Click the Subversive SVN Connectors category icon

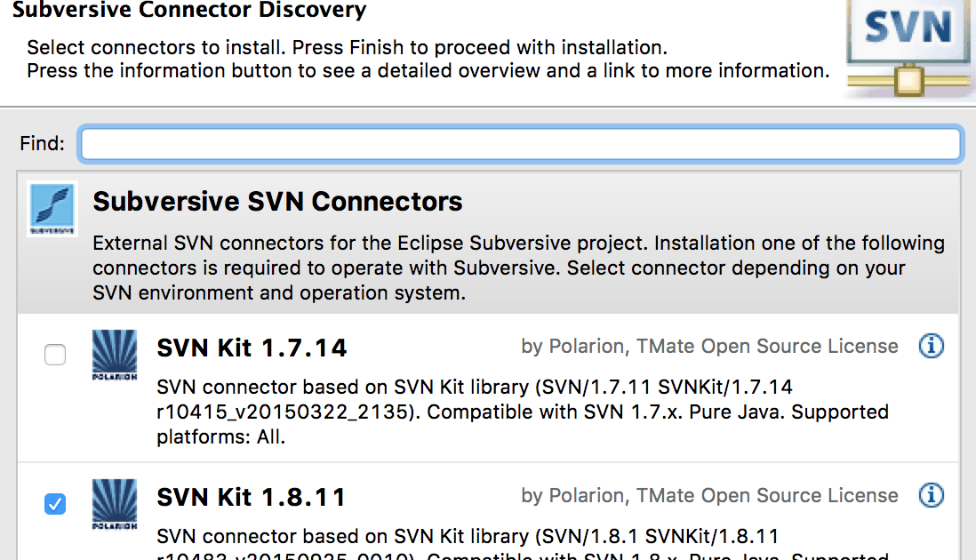(x=52, y=208)
